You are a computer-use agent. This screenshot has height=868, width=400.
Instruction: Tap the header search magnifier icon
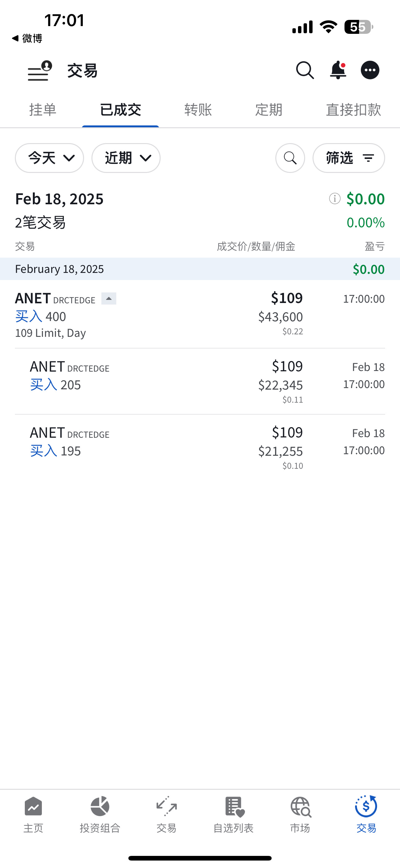pyautogui.click(x=305, y=70)
